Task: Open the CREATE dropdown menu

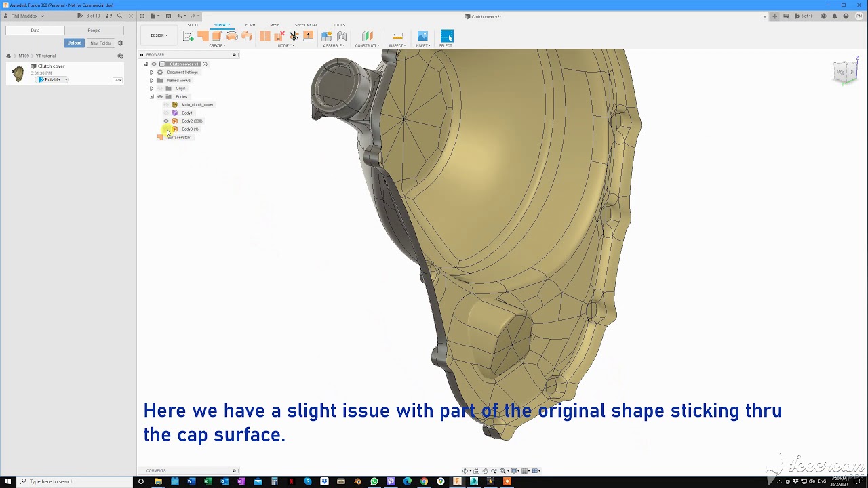Action: (217, 45)
